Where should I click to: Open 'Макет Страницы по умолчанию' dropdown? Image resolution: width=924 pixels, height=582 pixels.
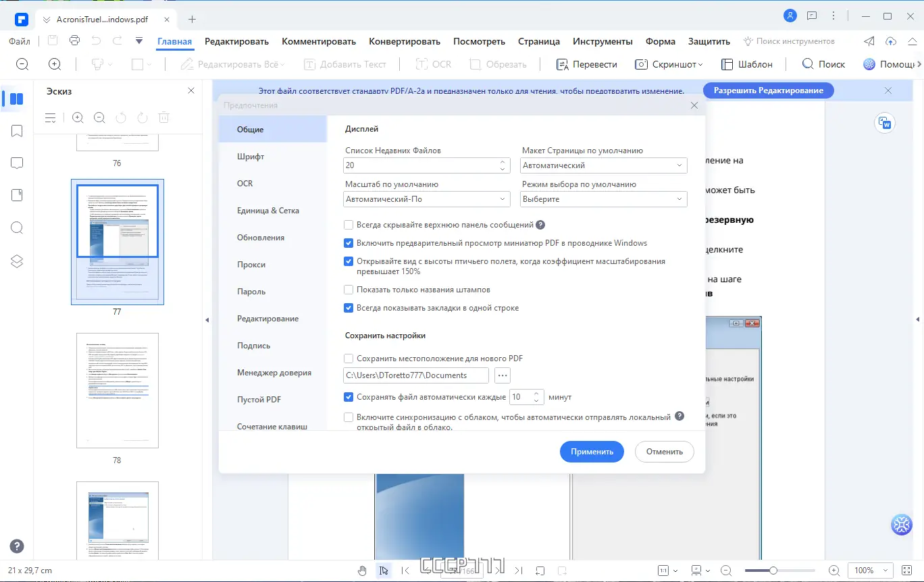click(604, 165)
